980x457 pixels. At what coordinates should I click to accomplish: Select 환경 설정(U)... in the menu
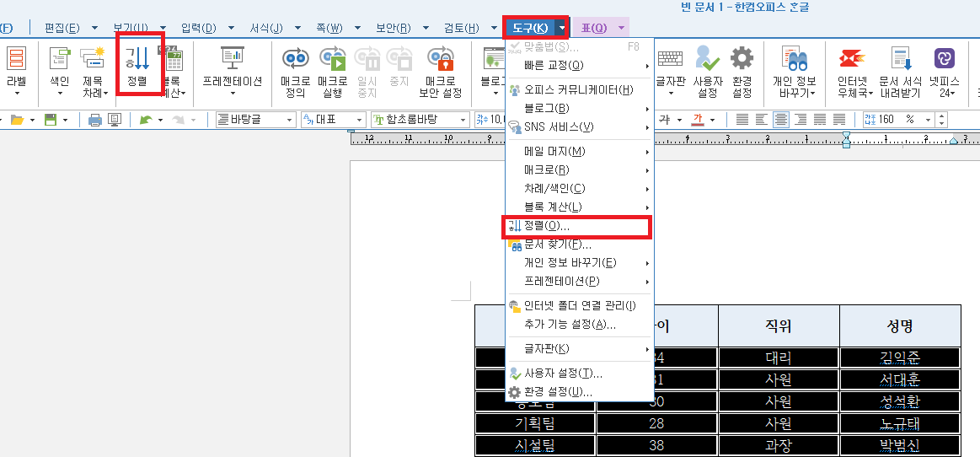[579, 392]
